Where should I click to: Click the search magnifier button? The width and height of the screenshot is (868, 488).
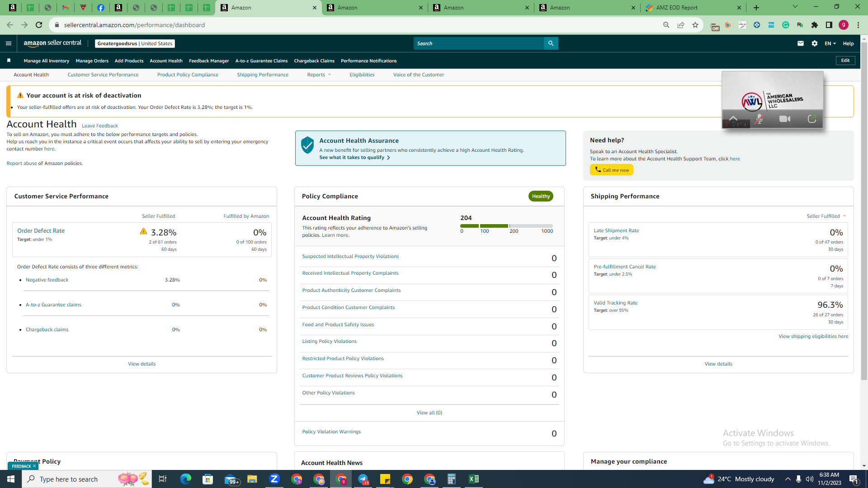pos(551,43)
